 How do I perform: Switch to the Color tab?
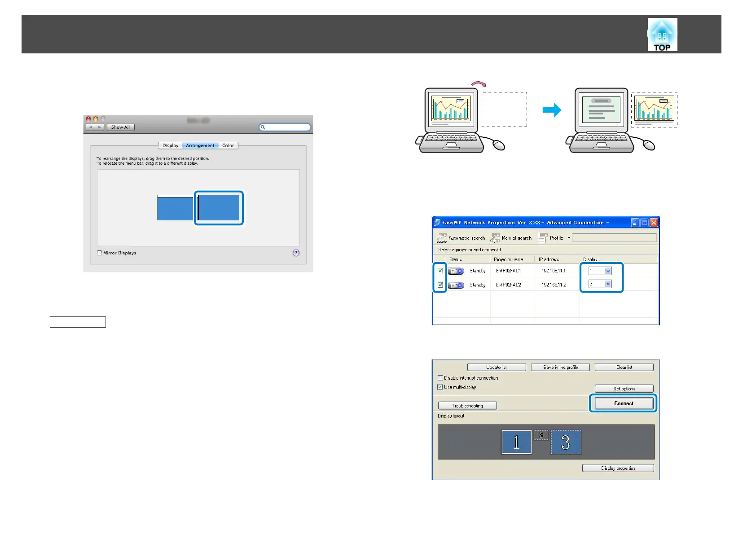228,146
